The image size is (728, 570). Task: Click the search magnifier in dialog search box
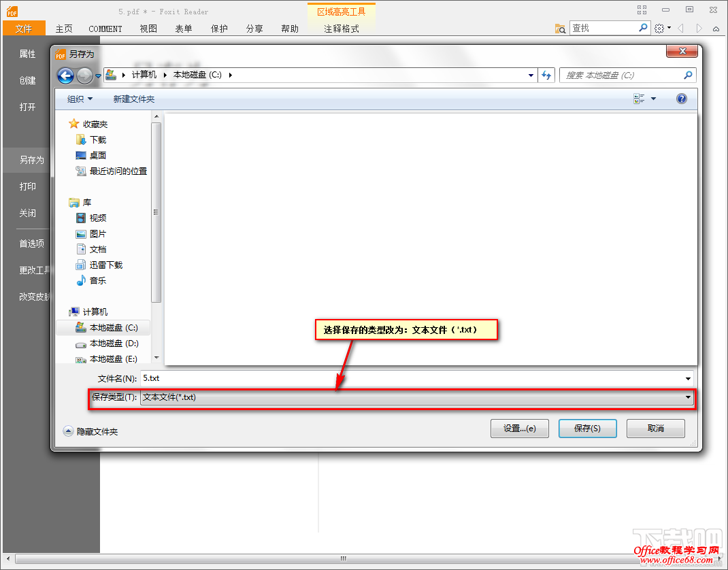pos(688,75)
